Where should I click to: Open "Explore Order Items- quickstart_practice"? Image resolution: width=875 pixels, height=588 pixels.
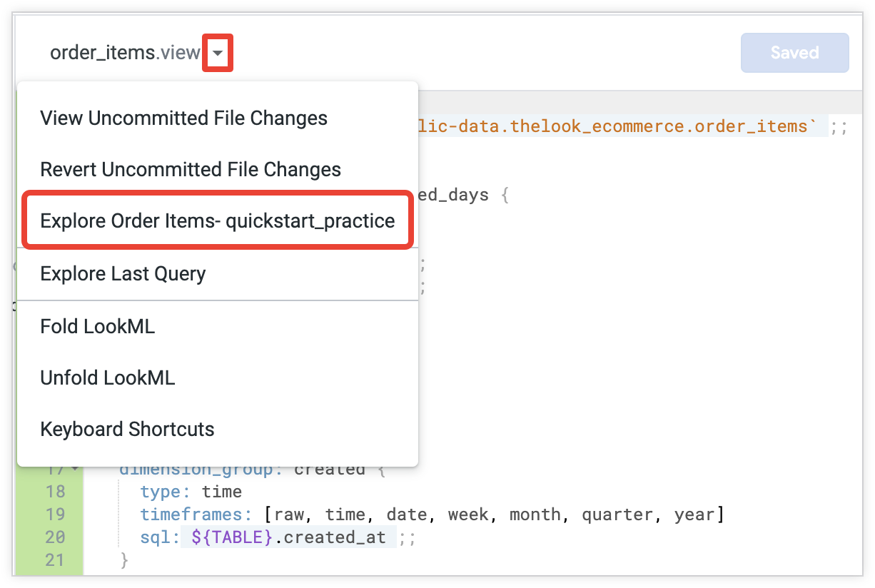tap(217, 221)
